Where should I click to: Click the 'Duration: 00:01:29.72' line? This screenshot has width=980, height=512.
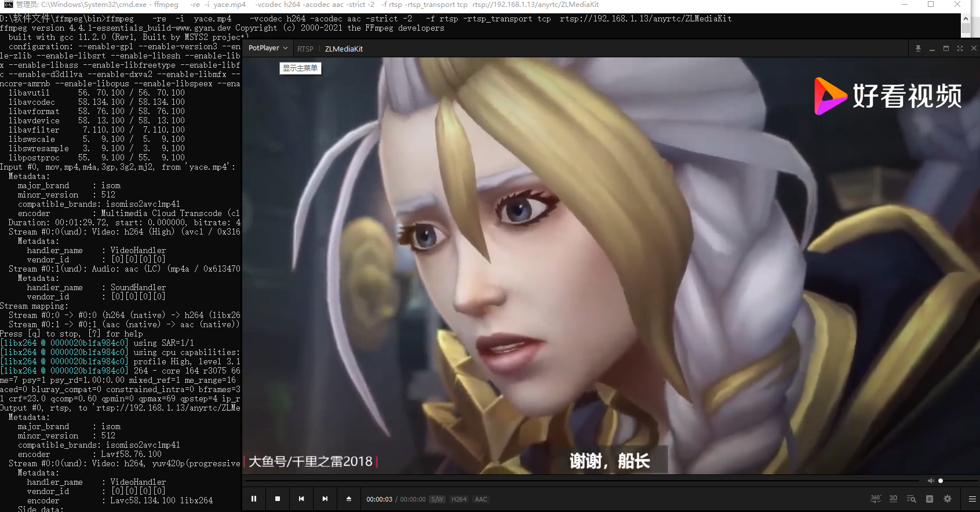tap(124, 222)
